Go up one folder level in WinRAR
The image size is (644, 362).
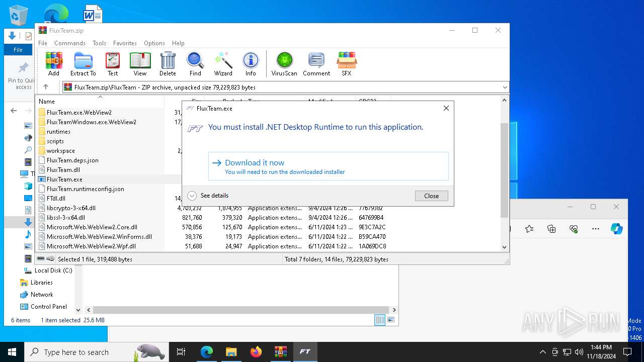point(46,87)
